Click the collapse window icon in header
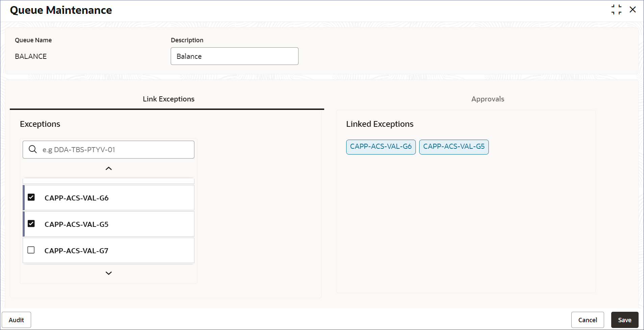This screenshot has width=644, height=330. pos(616,10)
